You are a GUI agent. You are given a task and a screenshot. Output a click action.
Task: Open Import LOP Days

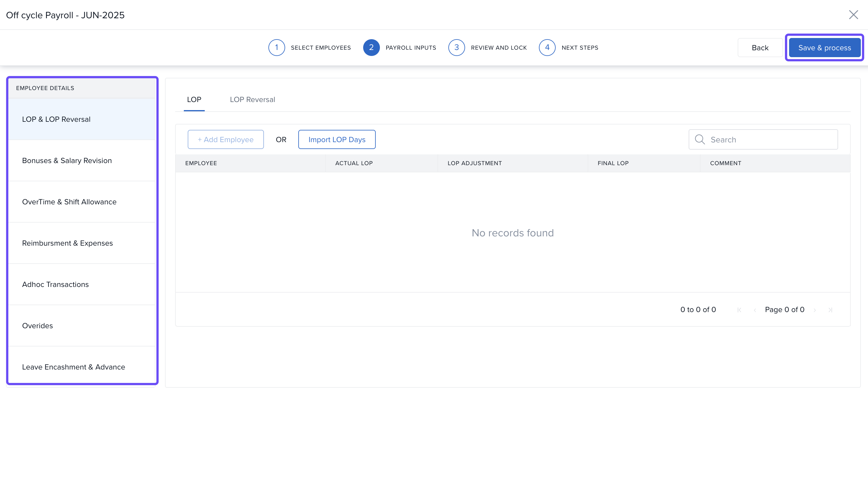(x=337, y=140)
